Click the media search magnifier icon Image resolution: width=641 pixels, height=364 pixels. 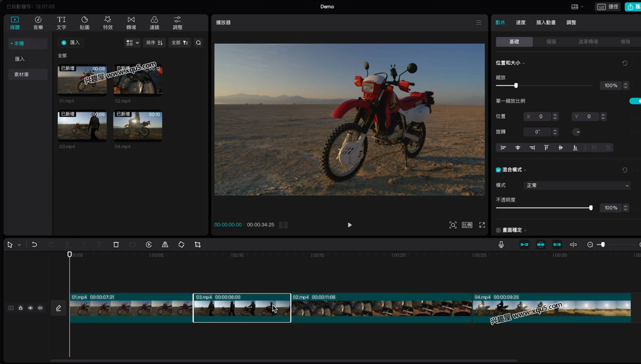click(199, 43)
